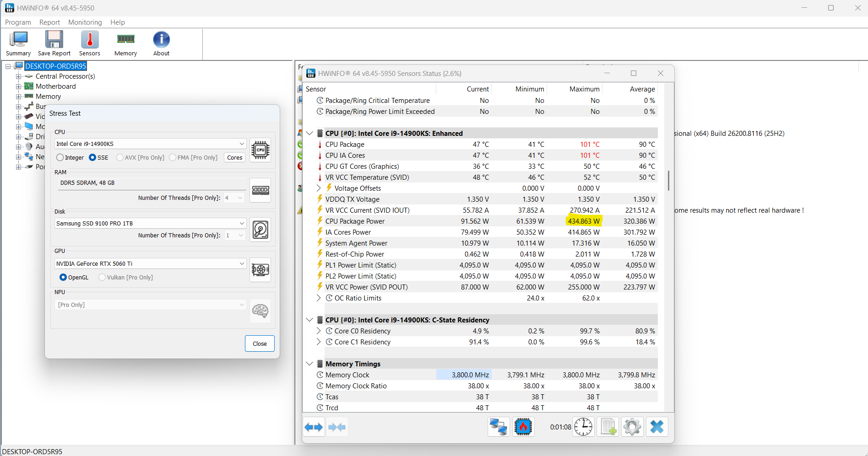The height and width of the screenshot is (456, 868).
Task: Click the expand-layout outward arrows in Sensors Status
Action: pyautogui.click(x=314, y=427)
